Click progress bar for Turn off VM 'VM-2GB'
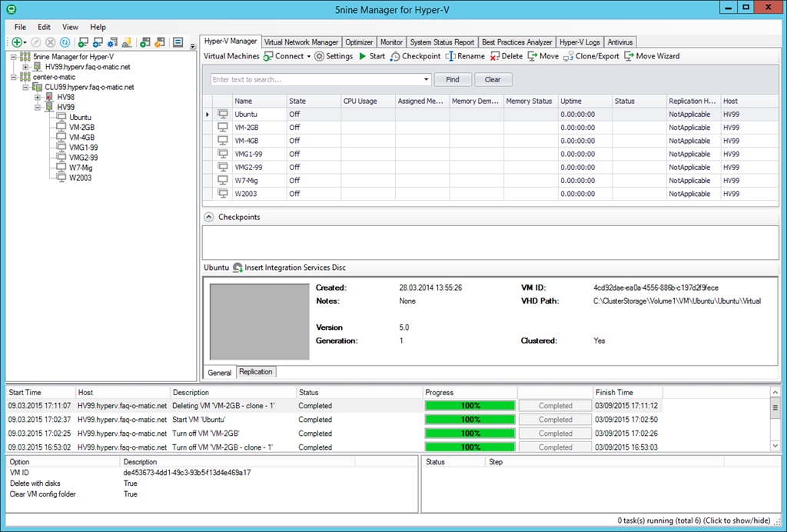Image resolution: width=787 pixels, height=532 pixels. (x=470, y=433)
